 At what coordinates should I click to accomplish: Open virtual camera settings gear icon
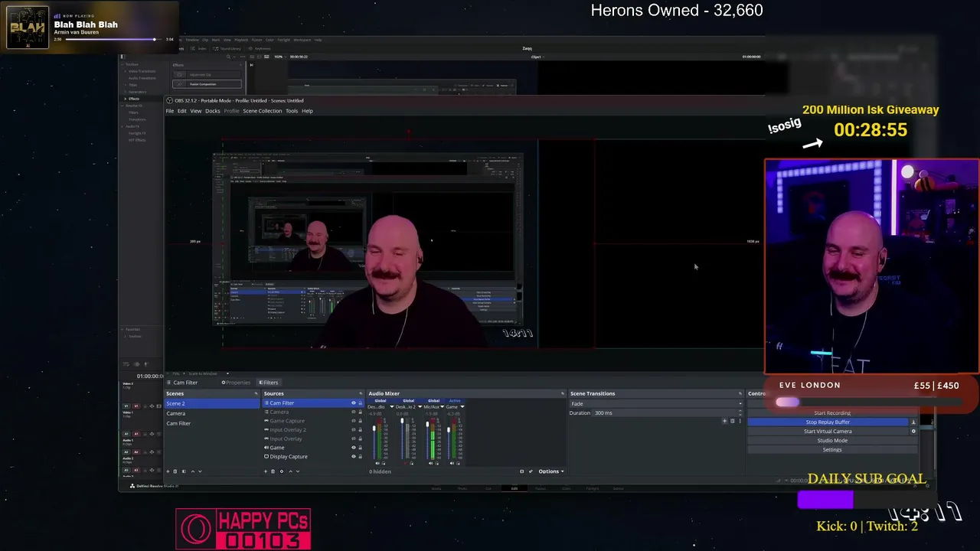[x=913, y=432]
